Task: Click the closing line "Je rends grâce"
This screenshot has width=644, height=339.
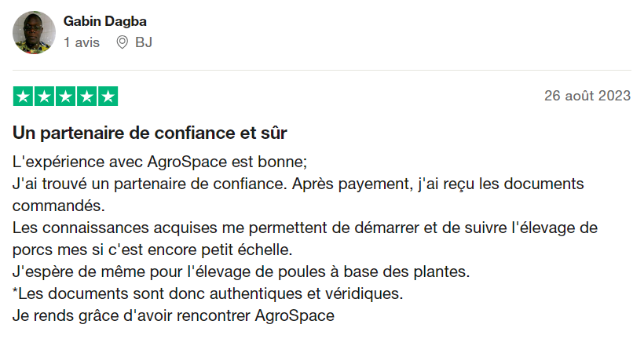Action: click(174, 316)
